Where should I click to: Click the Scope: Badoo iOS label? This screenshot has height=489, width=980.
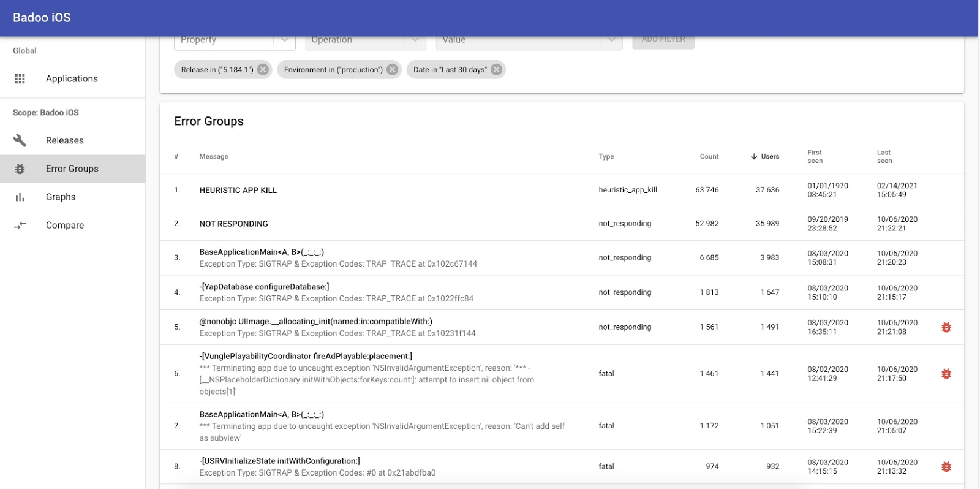(46, 113)
